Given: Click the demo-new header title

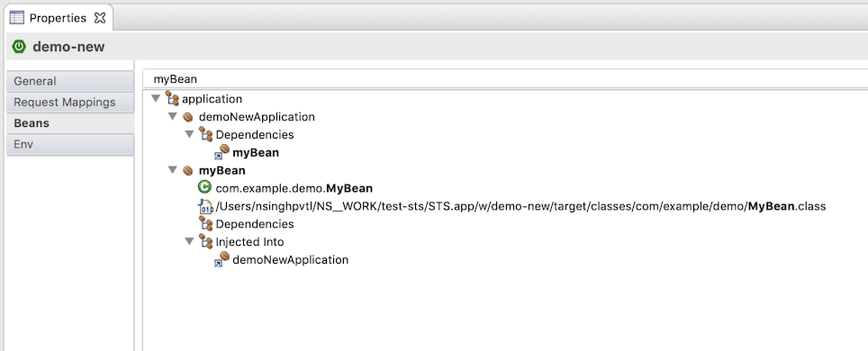Looking at the screenshot, I should coord(68,47).
